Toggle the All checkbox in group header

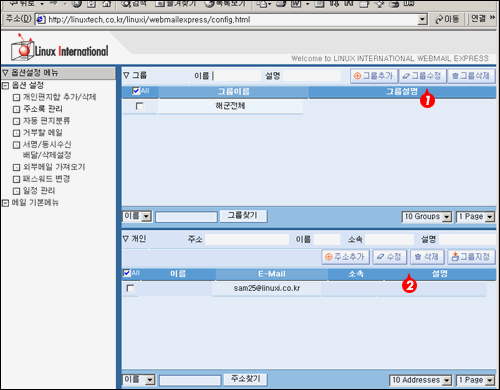click(x=136, y=91)
